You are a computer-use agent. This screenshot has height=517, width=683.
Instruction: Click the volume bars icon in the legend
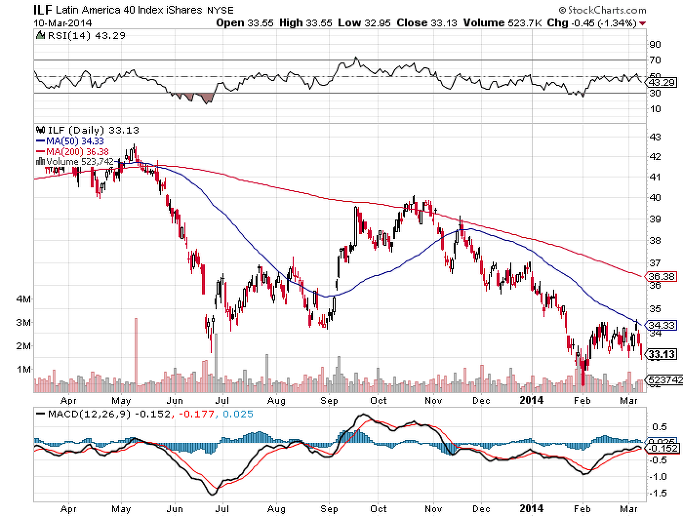[x=41, y=161]
